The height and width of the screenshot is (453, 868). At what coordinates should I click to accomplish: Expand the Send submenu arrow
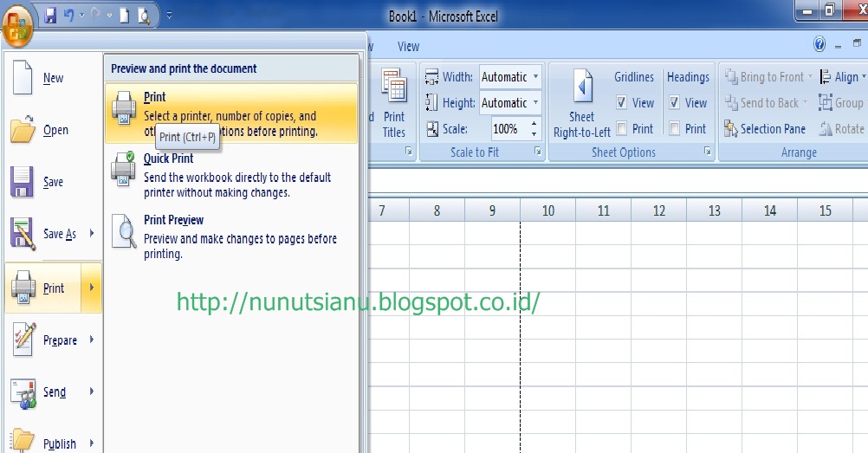92,392
